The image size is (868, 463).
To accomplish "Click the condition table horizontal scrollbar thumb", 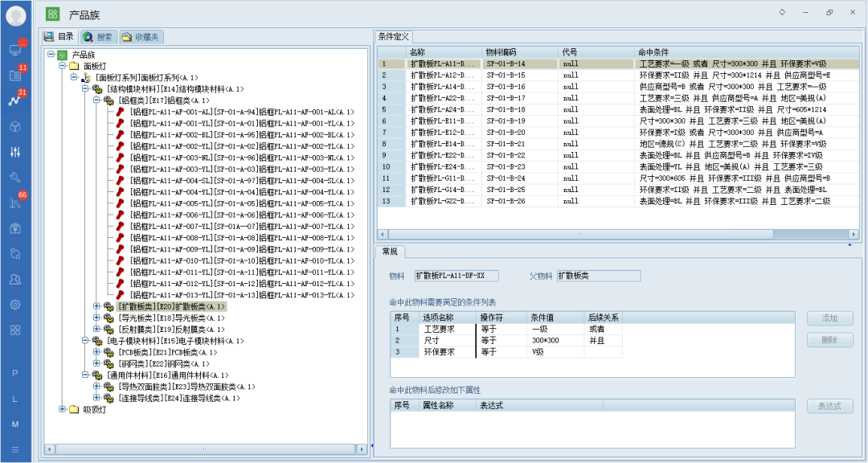I will 579,234.
